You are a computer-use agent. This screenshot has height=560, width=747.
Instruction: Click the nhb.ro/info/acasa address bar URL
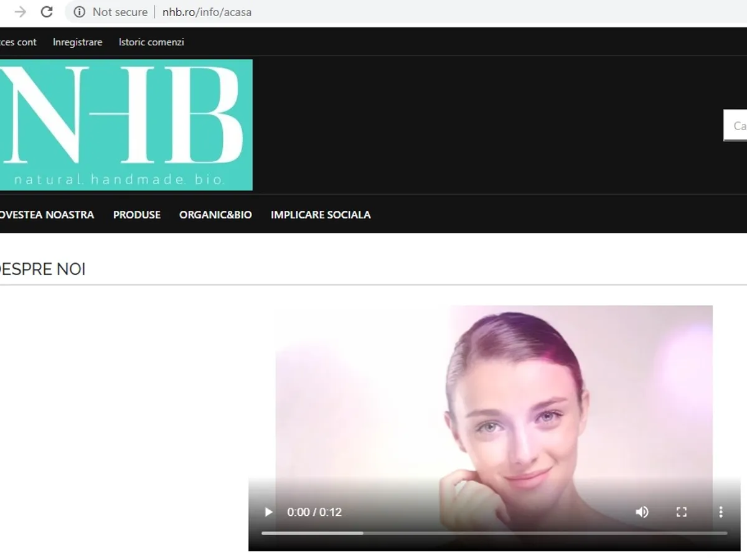point(207,12)
